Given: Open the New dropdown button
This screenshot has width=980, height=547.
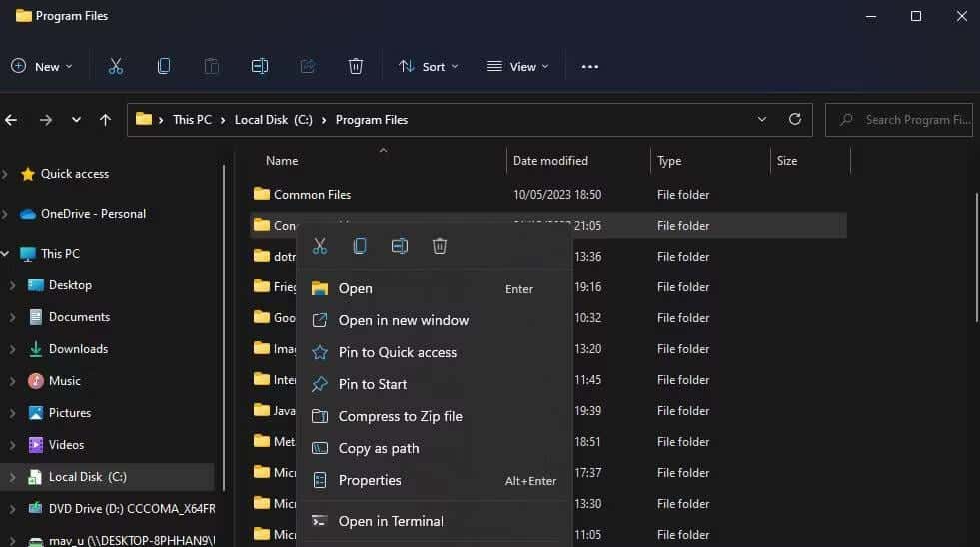Looking at the screenshot, I should click(42, 66).
